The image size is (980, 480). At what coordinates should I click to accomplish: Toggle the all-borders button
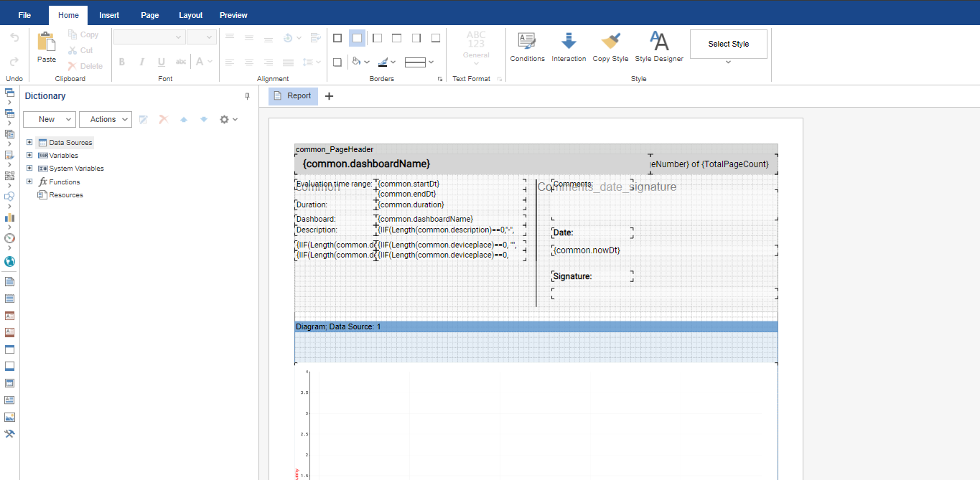(337, 38)
